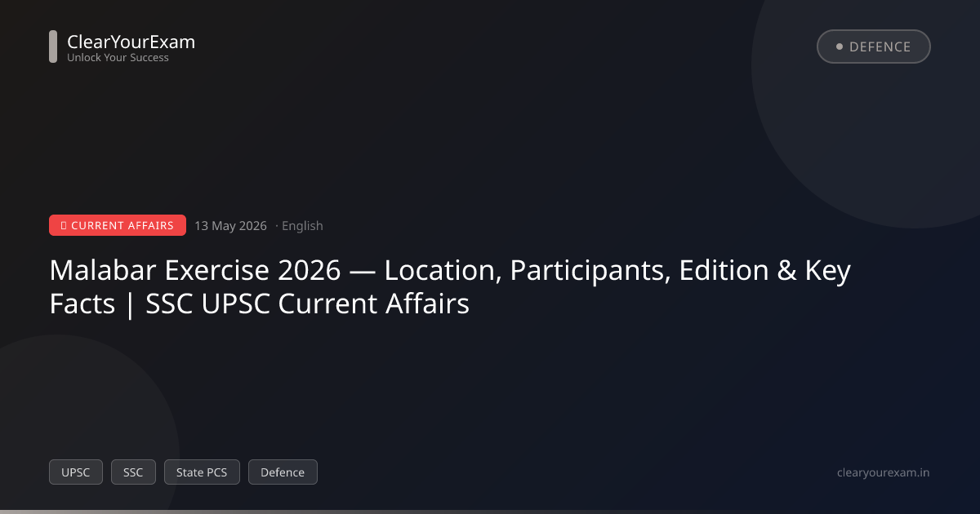Screen dimensions: 980x514
Task: Visit the clearyourexam.in link
Action: pos(884,472)
